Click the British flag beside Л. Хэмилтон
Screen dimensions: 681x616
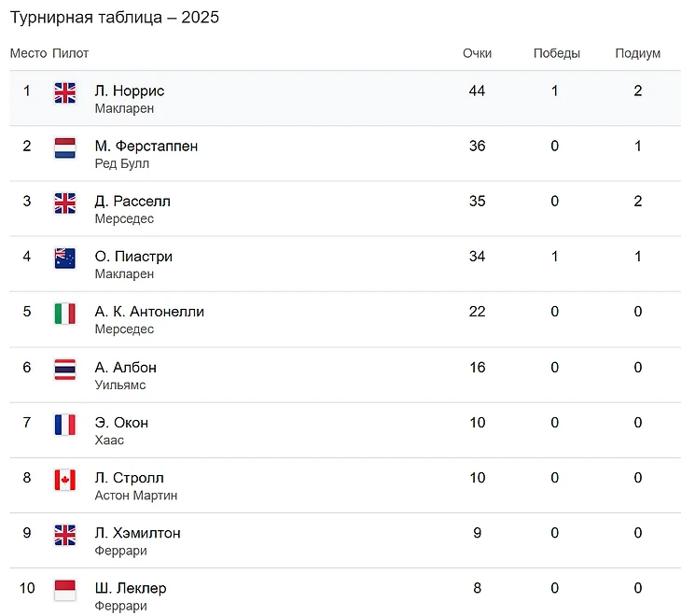coord(64,534)
